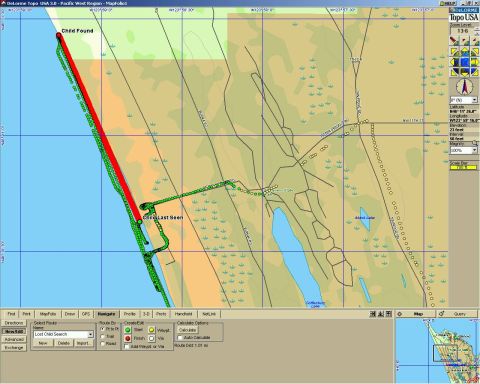
Task: Open the Profile tab
Action: click(130, 314)
